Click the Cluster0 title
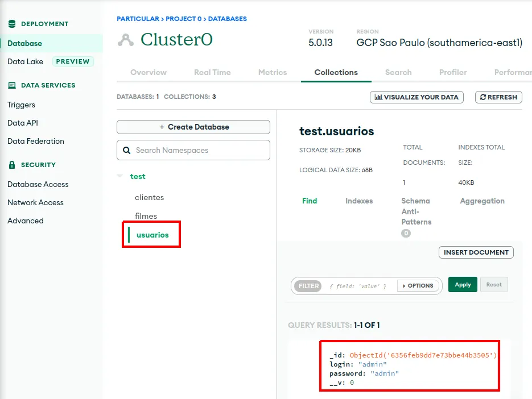 [176, 39]
